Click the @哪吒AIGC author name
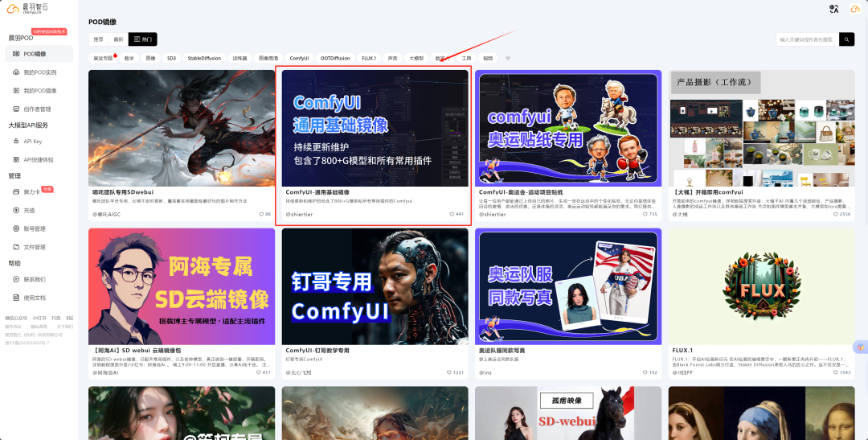This screenshot has height=440, width=868. click(x=106, y=214)
